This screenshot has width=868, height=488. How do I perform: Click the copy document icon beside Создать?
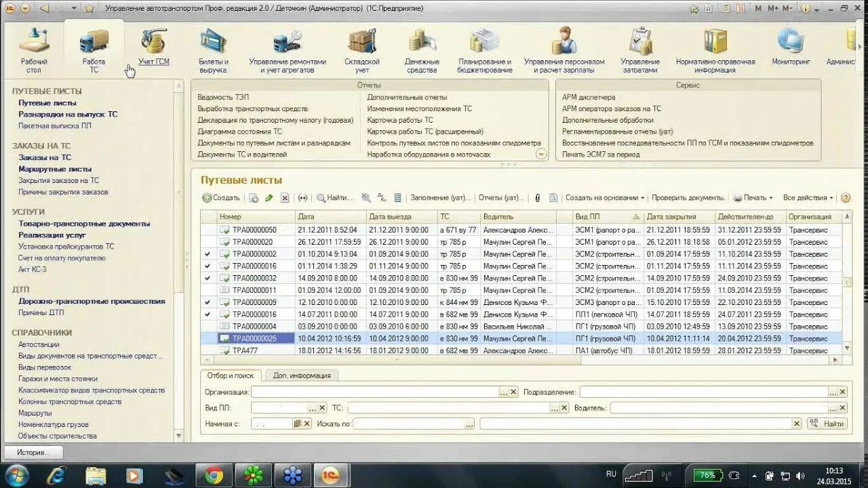click(x=254, y=198)
